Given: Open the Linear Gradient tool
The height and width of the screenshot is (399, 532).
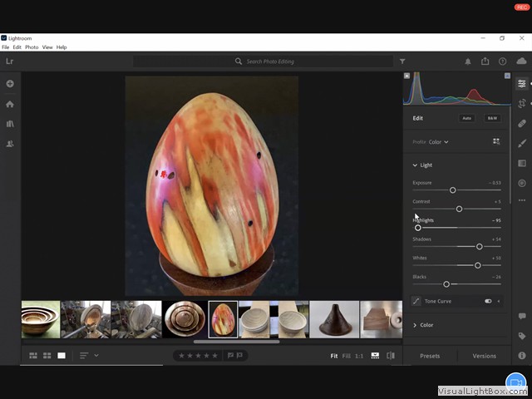Looking at the screenshot, I should [x=521, y=163].
